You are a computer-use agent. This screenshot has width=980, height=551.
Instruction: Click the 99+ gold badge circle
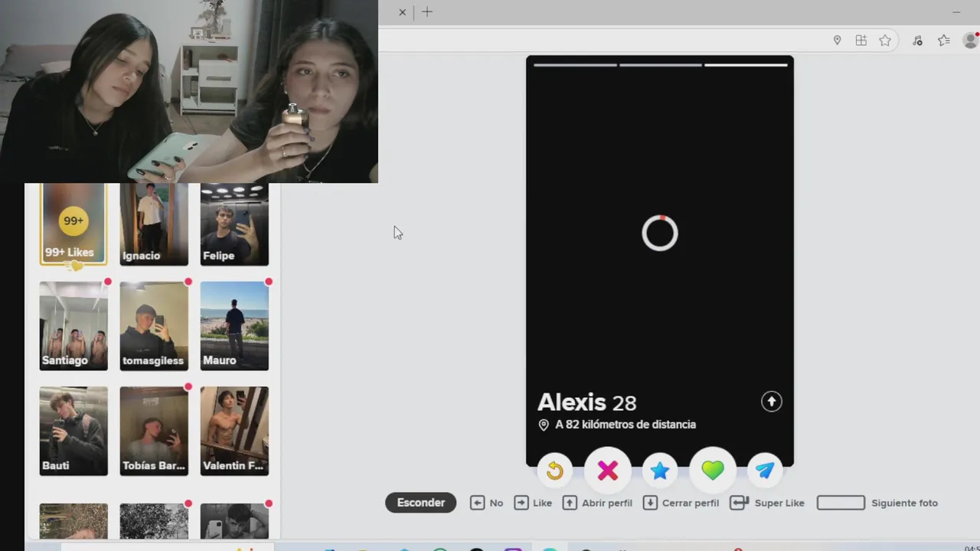point(73,220)
